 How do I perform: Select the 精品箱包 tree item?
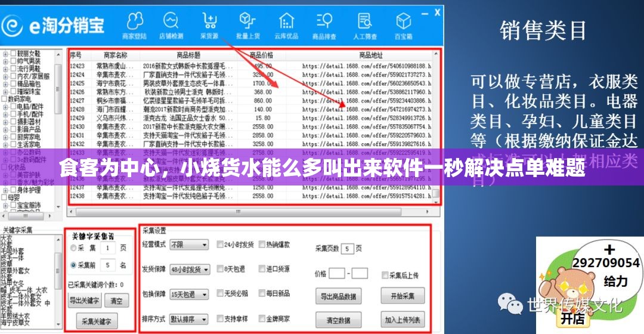[x=29, y=84]
